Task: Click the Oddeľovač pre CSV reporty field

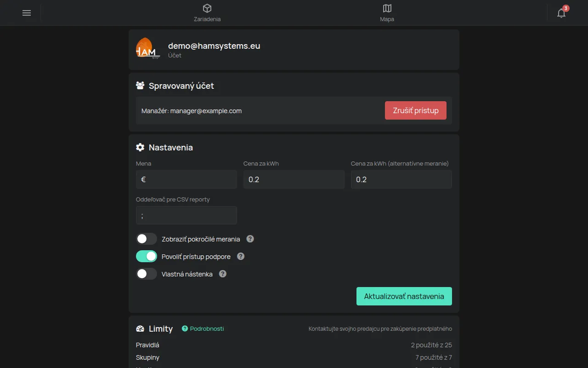Action: 187,215
